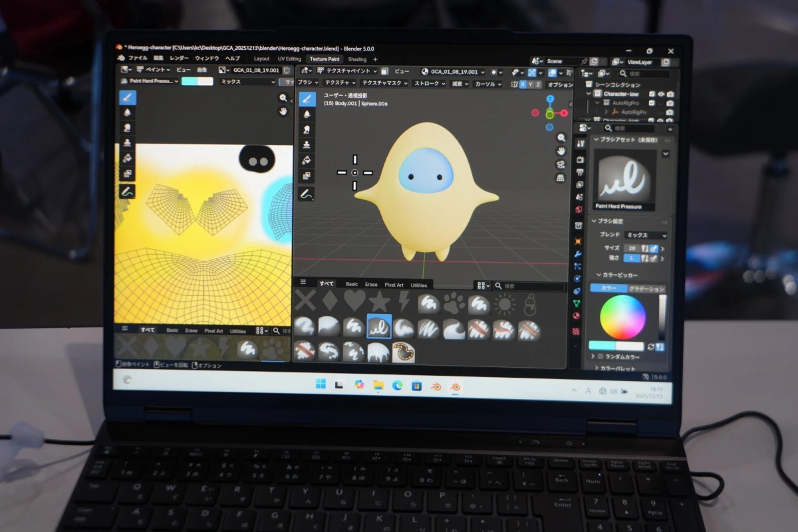Image resolution: width=798 pixels, height=532 pixels.
Task: Open the annotation tool in the toolbar
Action: point(306,193)
